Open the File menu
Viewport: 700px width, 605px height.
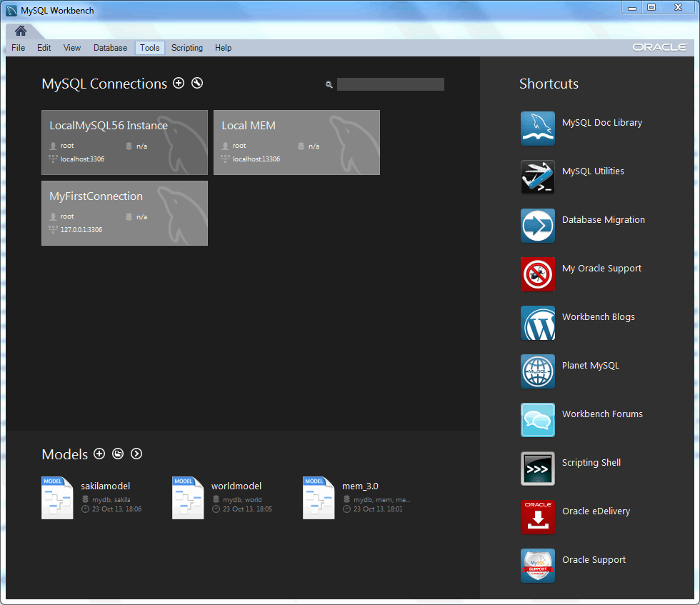(x=19, y=48)
